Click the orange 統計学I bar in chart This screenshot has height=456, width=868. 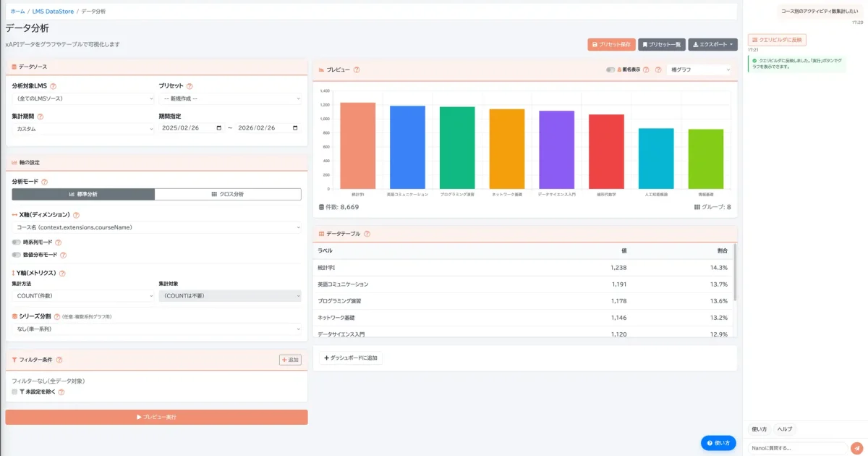pyautogui.click(x=357, y=145)
